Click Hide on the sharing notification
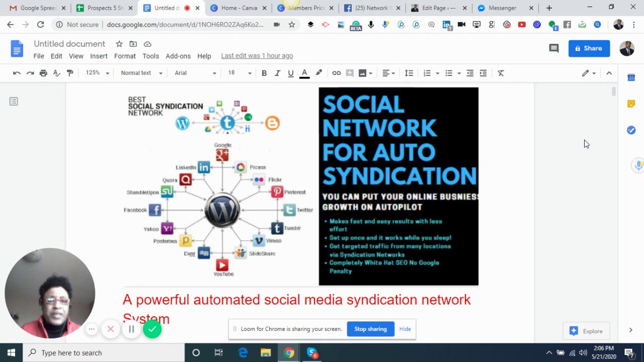 pos(405,329)
